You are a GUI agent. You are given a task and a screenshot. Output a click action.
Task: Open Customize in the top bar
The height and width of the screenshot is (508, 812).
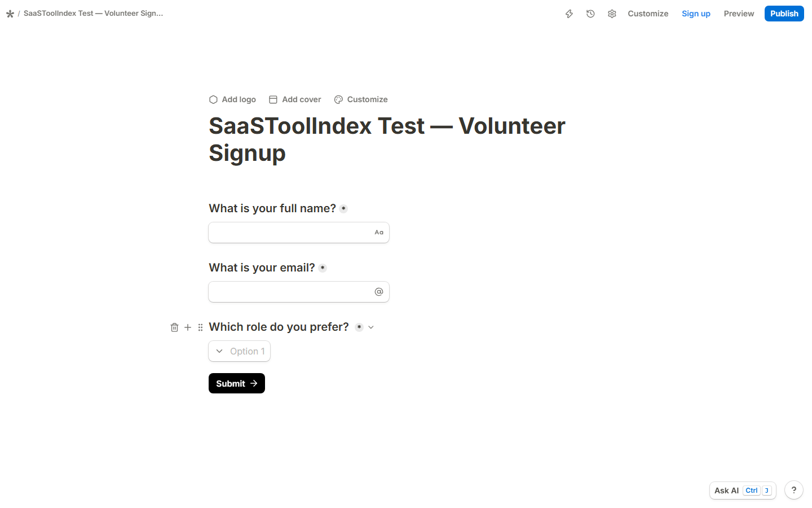[648, 14]
